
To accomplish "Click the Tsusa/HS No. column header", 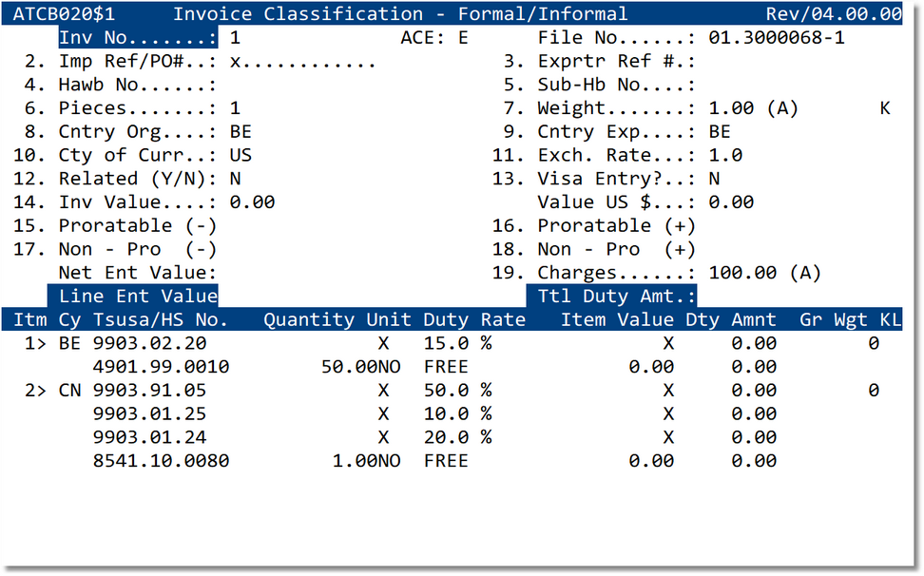I will pyautogui.click(x=161, y=319).
